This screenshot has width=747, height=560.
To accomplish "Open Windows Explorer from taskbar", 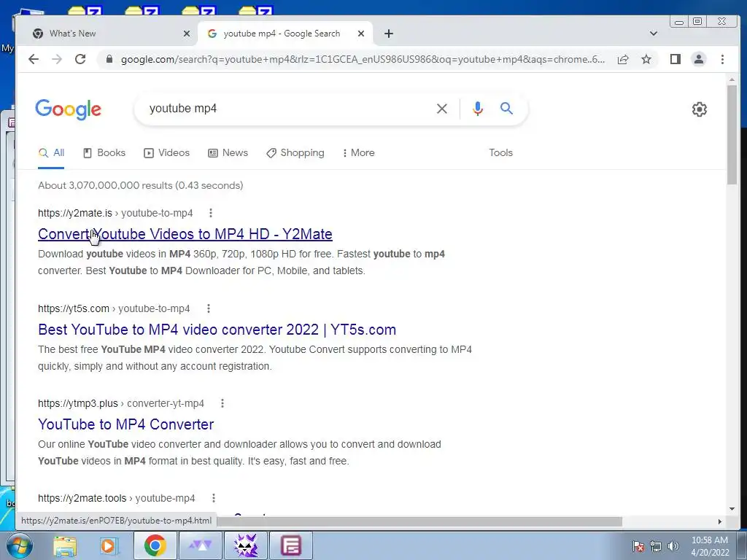I will [x=65, y=545].
